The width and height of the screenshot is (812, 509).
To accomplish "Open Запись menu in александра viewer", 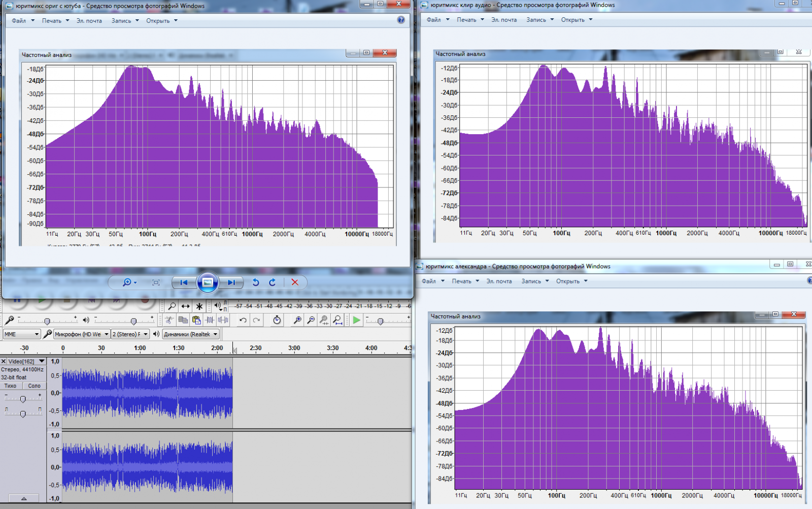I will (x=535, y=281).
